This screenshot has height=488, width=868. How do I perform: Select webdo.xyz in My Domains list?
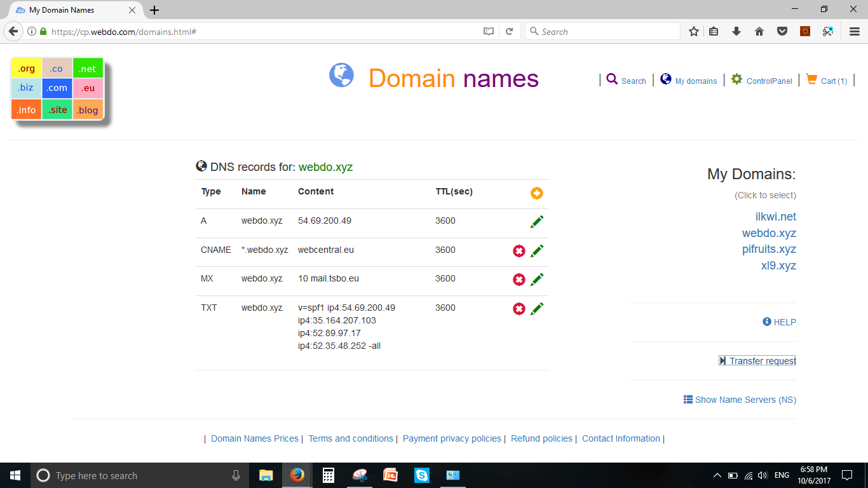769,233
